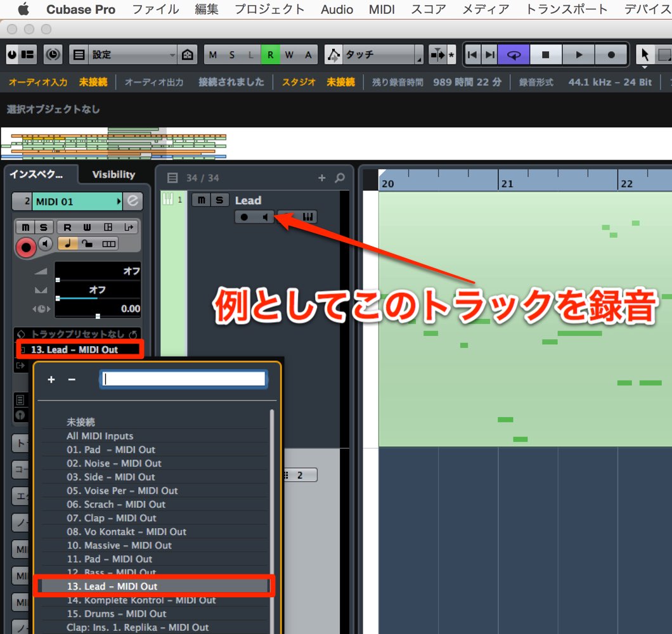This screenshot has height=634, width=672.
Task: Click the project overview line thumbnail
Action: pos(113,144)
